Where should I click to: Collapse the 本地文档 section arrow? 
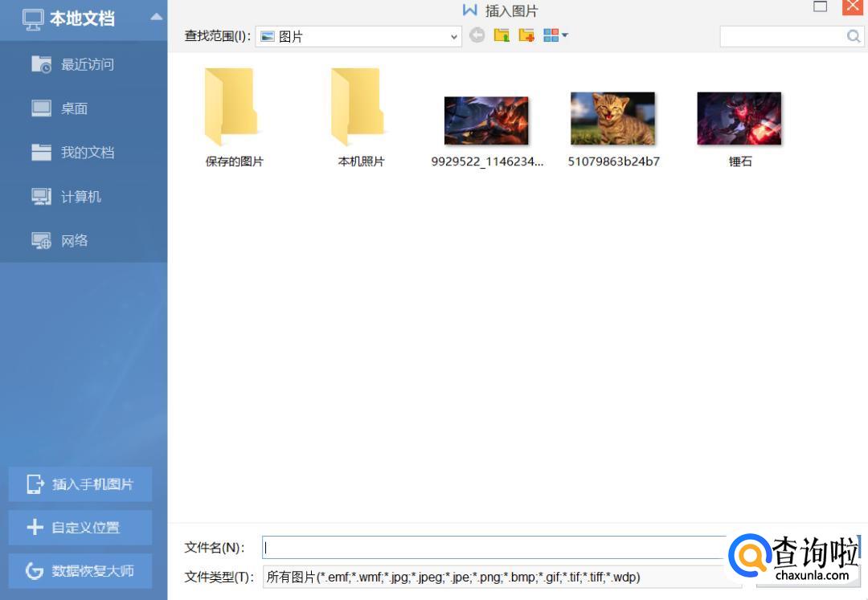tap(157, 17)
